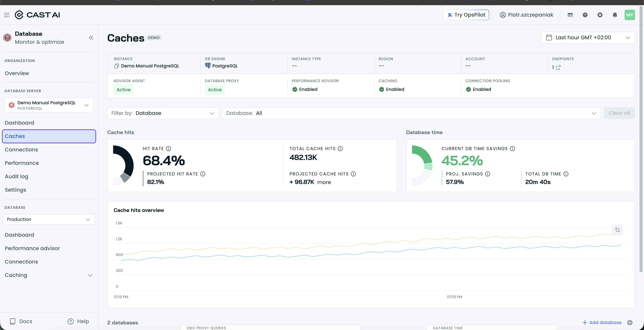Show info for Current DB Time Savings
Screen dimensions: 644x330
512,149
